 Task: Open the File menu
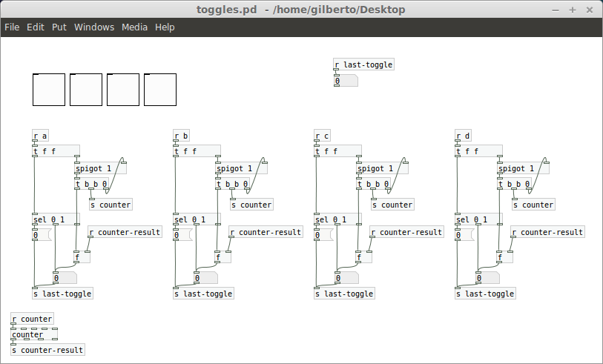(12, 27)
